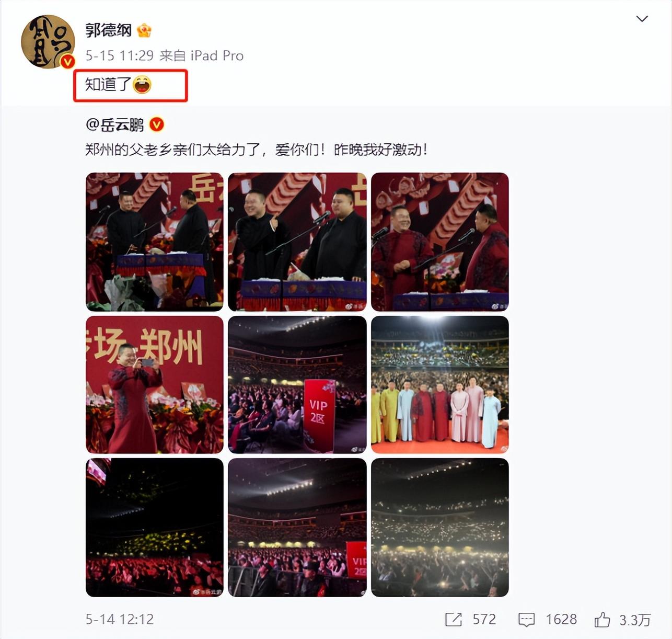Open the VIP 2区 audience photo in the middle row

point(297,384)
